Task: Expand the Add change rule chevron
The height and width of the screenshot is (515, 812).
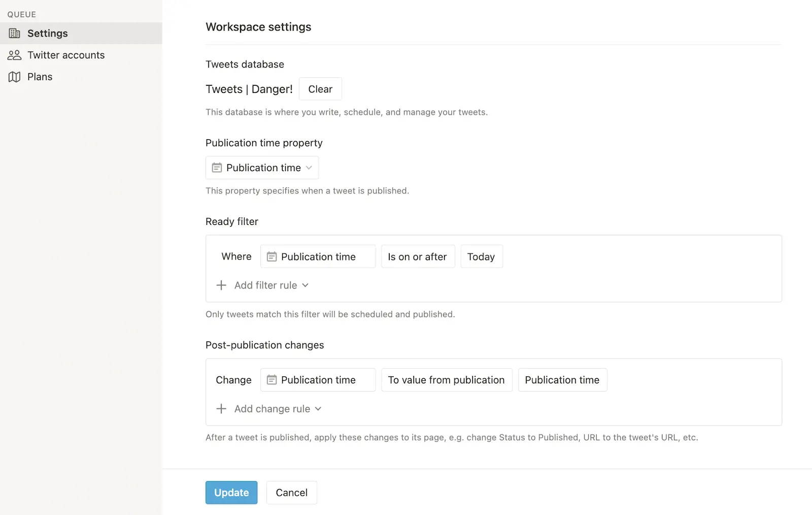Action: [319, 408]
